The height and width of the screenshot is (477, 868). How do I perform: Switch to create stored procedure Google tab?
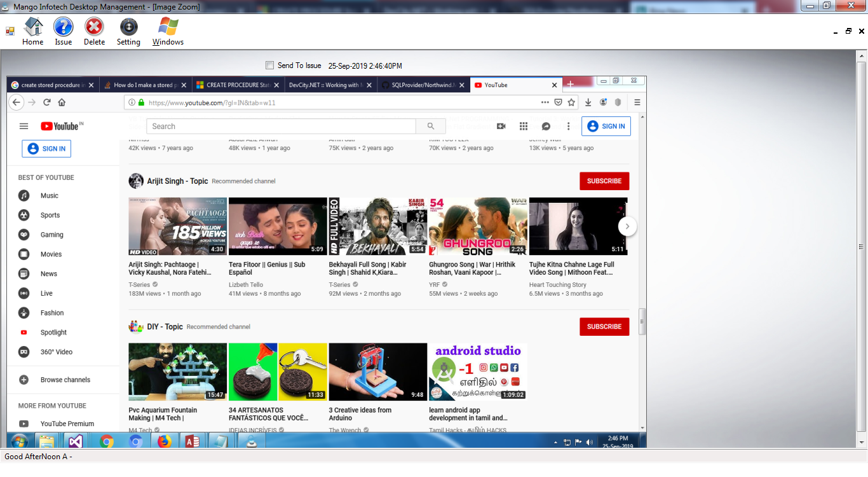click(x=53, y=85)
